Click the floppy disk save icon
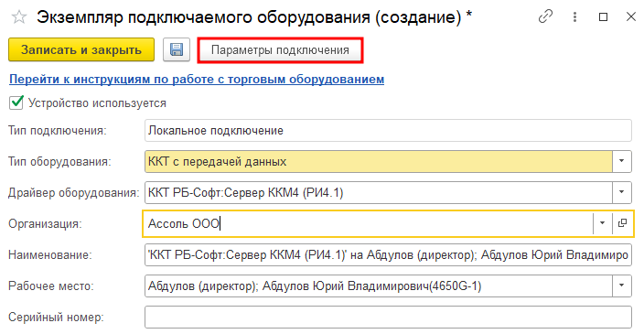Image resolution: width=644 pixels, height=334 pixels. (x=177, y=49)
